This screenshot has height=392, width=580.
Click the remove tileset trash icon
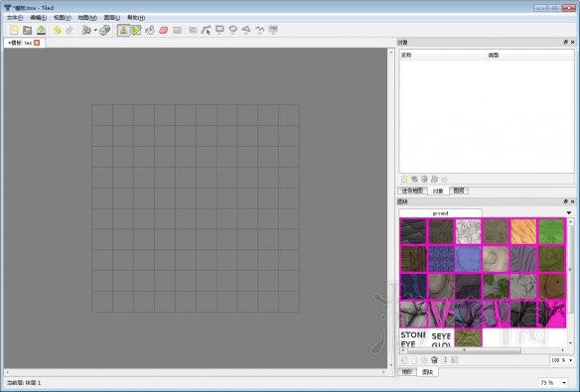click(435, 360)
